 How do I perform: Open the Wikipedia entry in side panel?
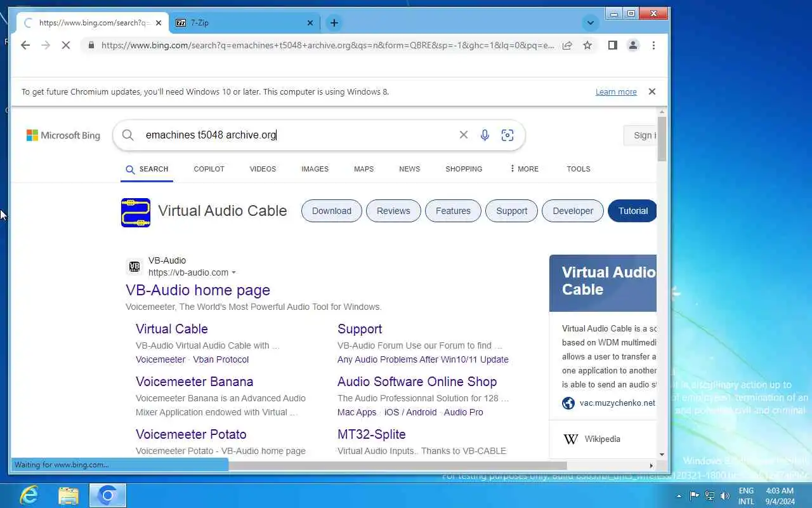pos(602,439)
